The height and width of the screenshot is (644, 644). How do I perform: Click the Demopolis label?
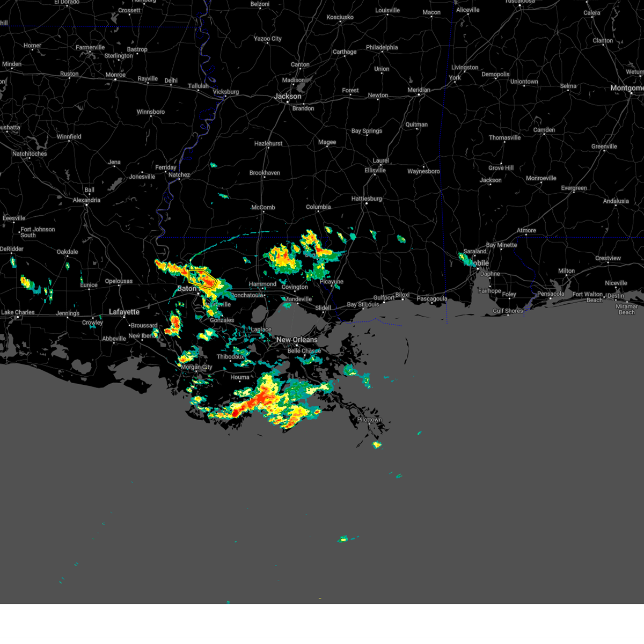click(495, 75)
